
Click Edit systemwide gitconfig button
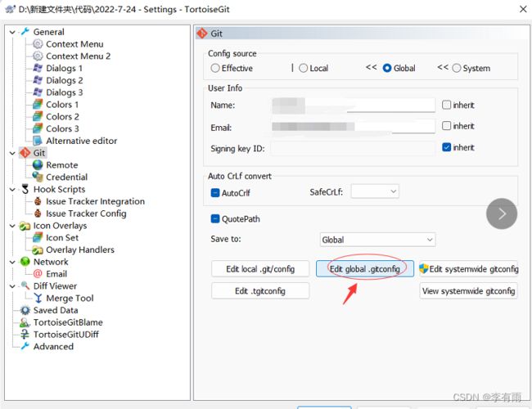[468, 269]
